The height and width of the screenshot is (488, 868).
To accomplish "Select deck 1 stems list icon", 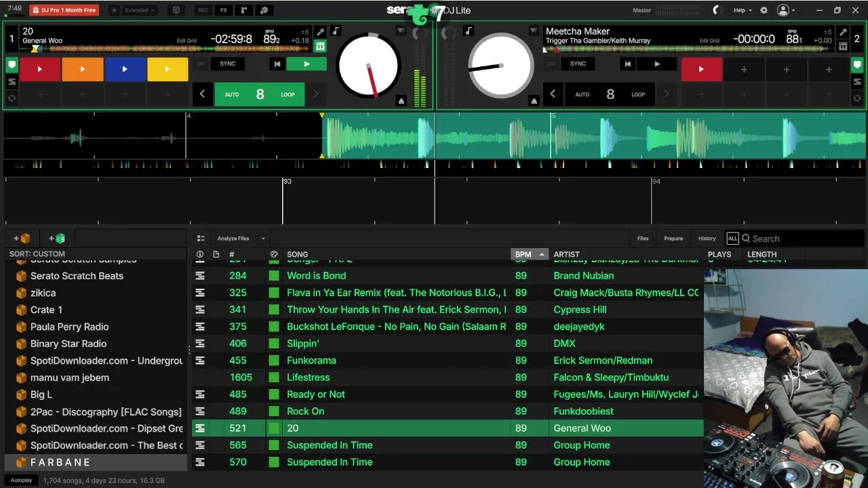I will point(12,82).
